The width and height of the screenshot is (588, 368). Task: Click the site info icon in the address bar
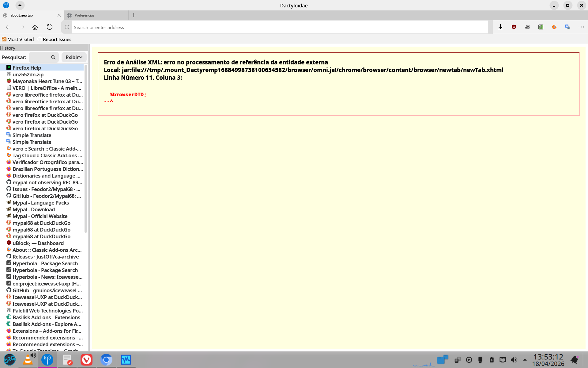point(67,27)
